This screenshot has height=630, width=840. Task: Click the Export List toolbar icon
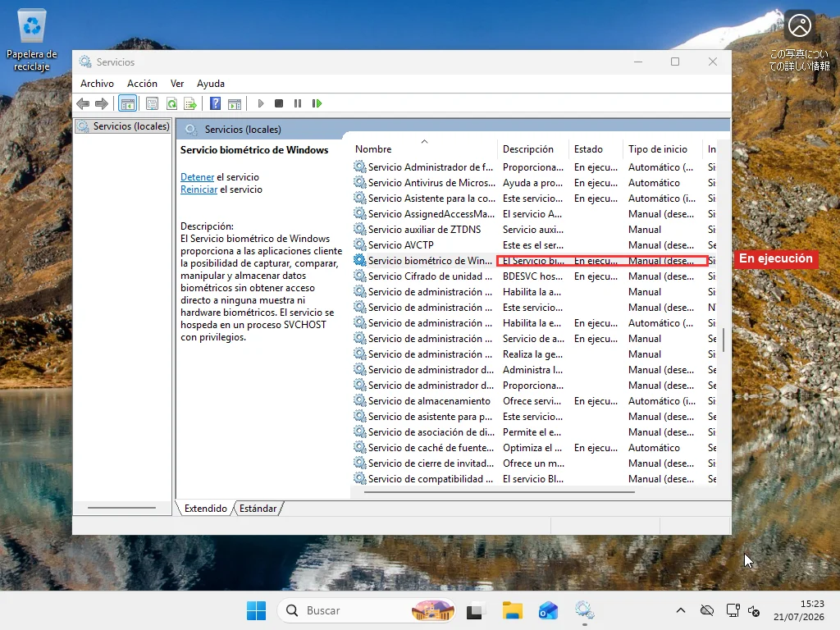click(x=190, y=103)
